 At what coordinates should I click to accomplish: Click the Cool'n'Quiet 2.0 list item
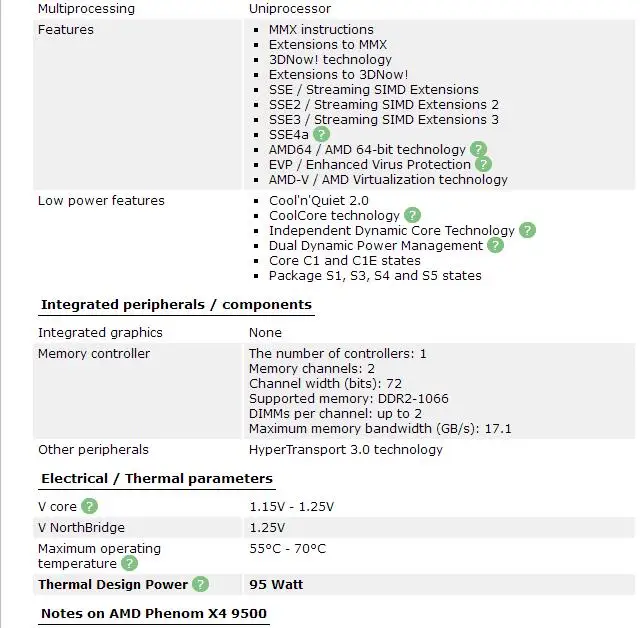point(318,200)
